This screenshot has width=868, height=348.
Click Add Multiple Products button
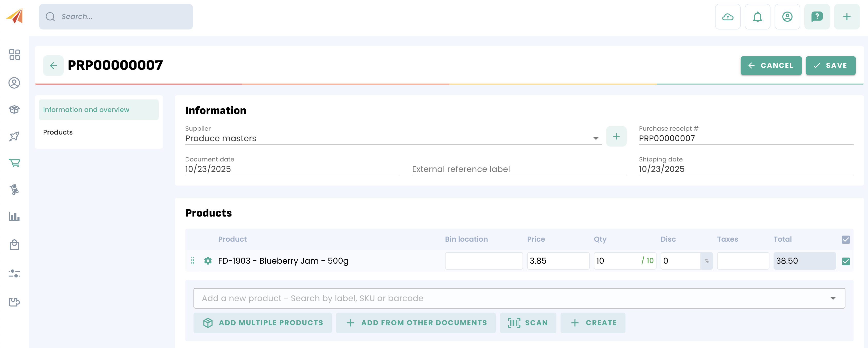click(x=263, y=323)
